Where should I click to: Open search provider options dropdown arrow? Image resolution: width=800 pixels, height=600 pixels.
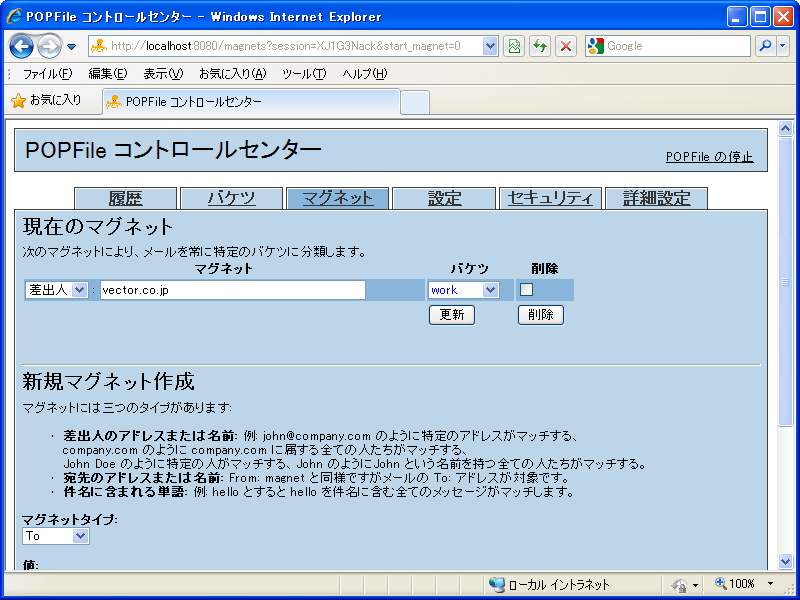pos(783,46)
